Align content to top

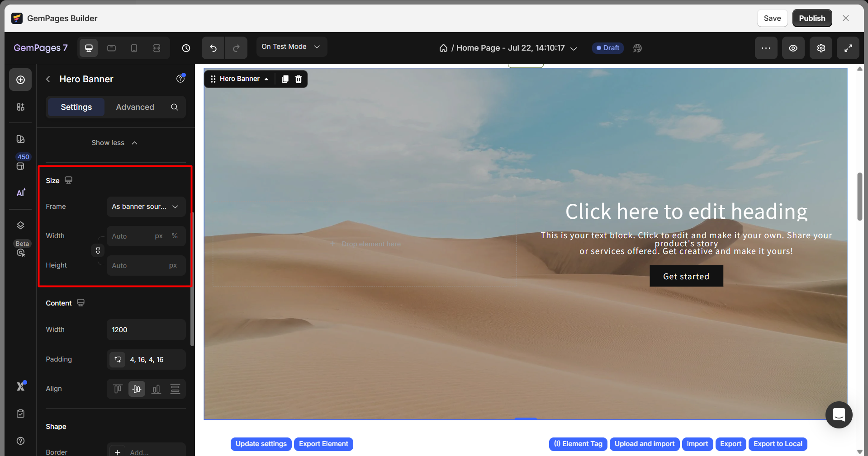pos(118,389)
